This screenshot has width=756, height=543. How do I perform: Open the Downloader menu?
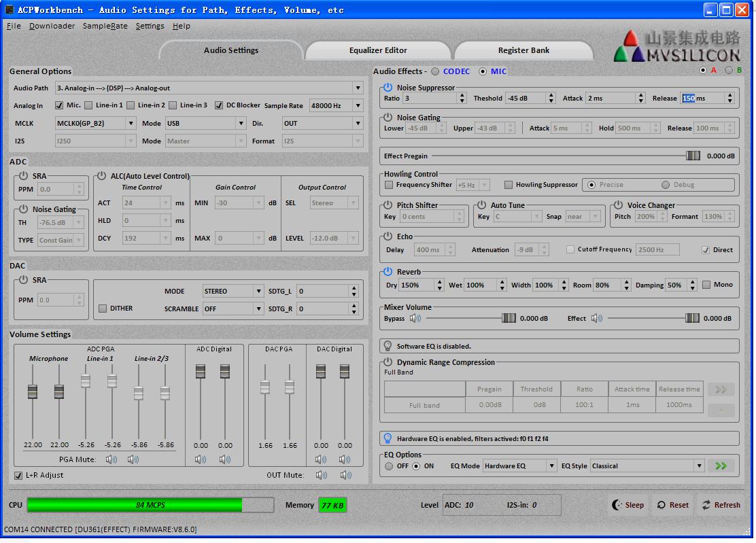(52, 26)
